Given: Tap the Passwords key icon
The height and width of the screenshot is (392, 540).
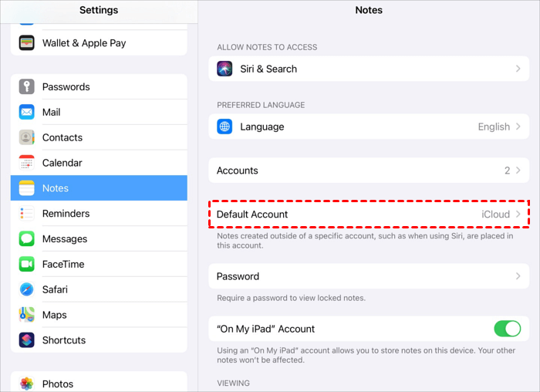Looking at the screenshot, I should pos(27,87).
